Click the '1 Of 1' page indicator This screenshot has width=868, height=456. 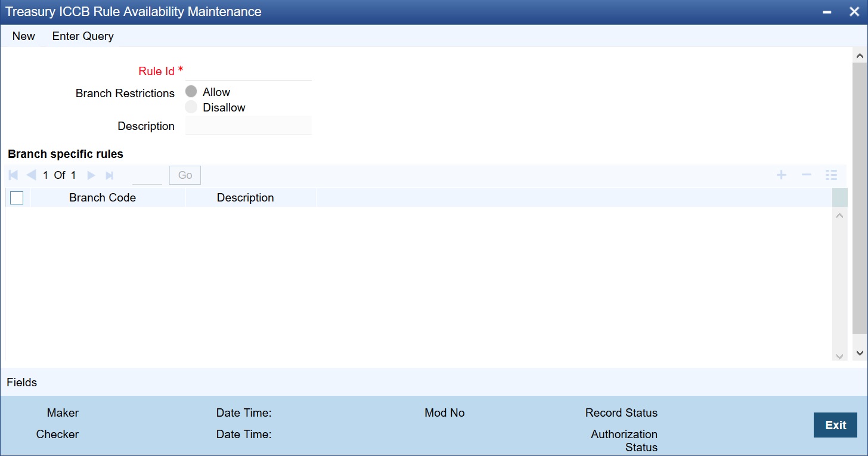point(60,175)
